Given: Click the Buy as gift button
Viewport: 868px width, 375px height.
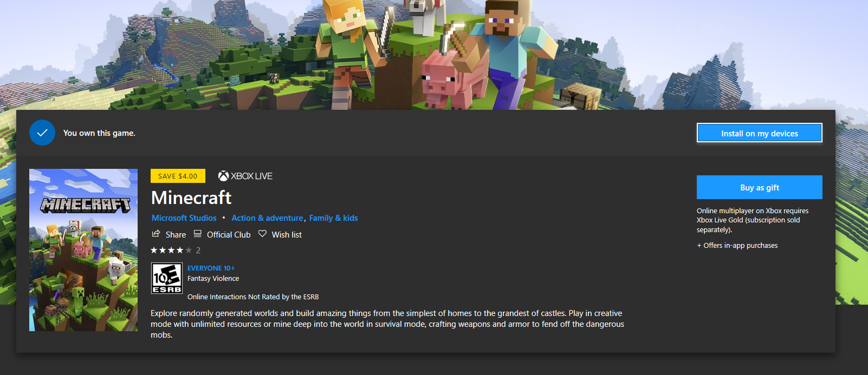Looking at the screenshot, I should point(759,187).
